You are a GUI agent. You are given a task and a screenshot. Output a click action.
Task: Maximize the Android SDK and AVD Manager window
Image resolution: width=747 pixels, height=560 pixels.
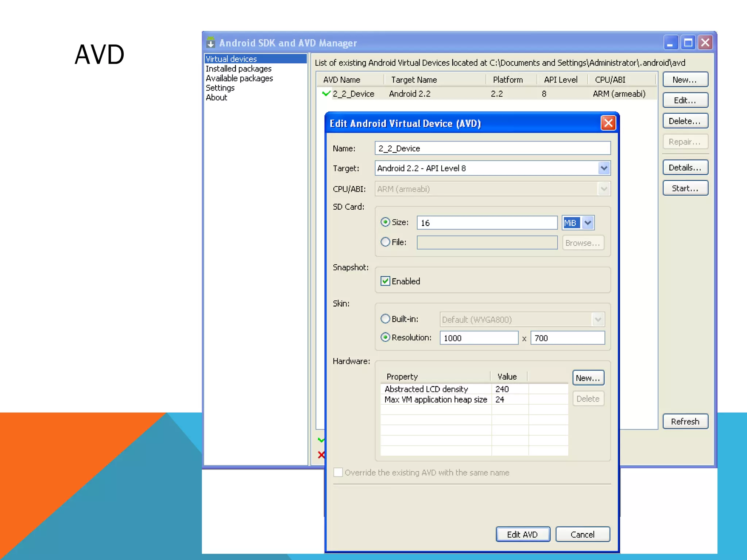688,43
